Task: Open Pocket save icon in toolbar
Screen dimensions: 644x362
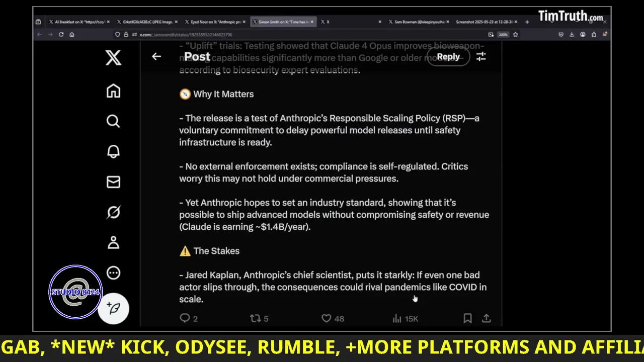Action: point(561,35)
